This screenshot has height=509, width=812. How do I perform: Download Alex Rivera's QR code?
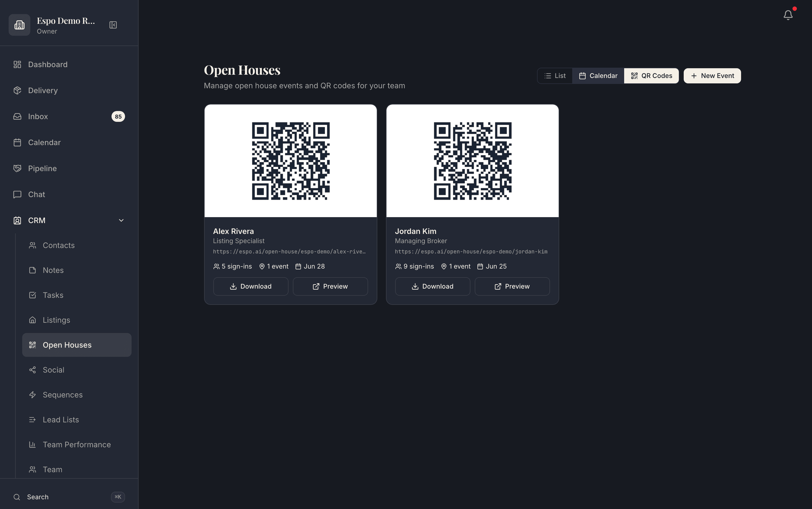[x=251, y=286]
